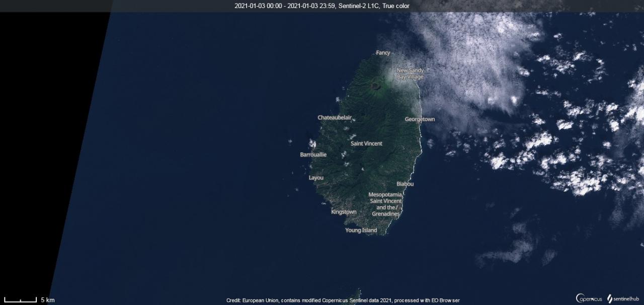Click the Young Island label
Image resolution: width=644 pixels, height=305 pixels.
tap(361, 231)
